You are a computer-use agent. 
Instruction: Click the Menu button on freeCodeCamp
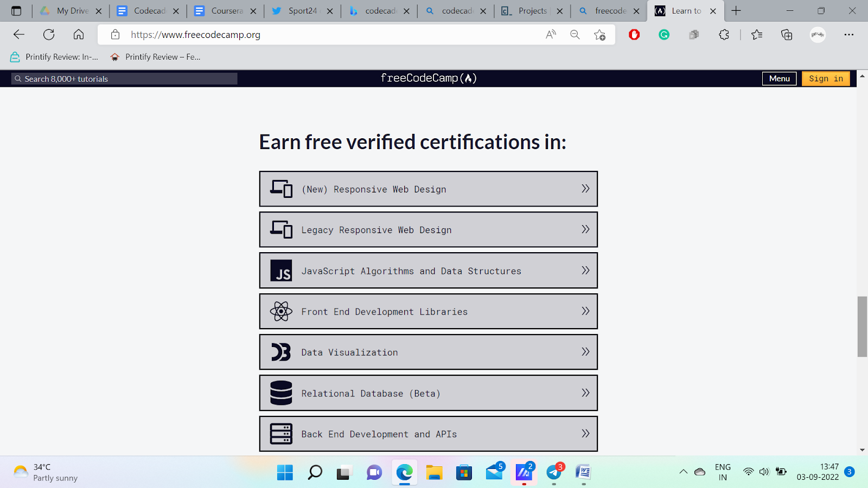pos(780,79)
